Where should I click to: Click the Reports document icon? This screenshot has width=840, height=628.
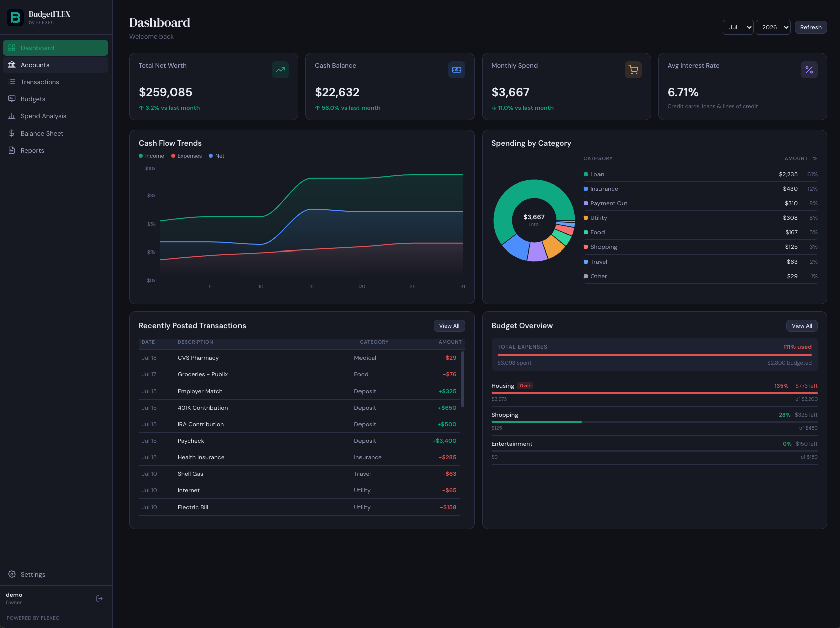[12, 150]
